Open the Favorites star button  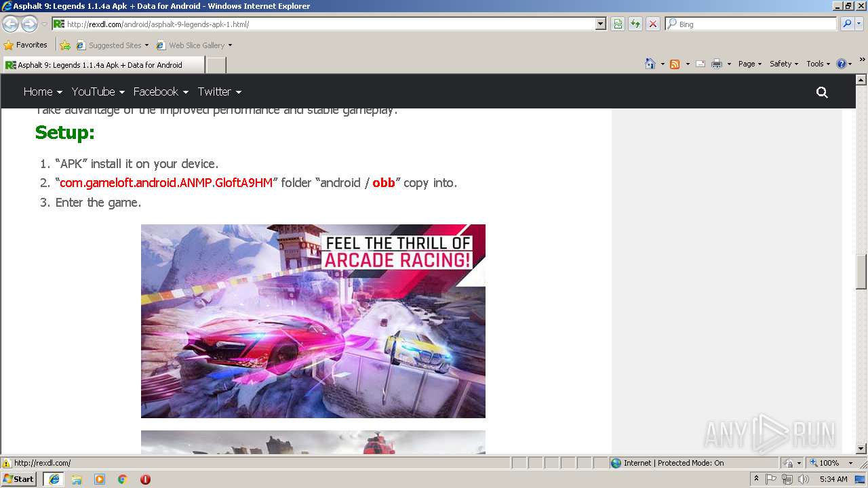(26, 45)
